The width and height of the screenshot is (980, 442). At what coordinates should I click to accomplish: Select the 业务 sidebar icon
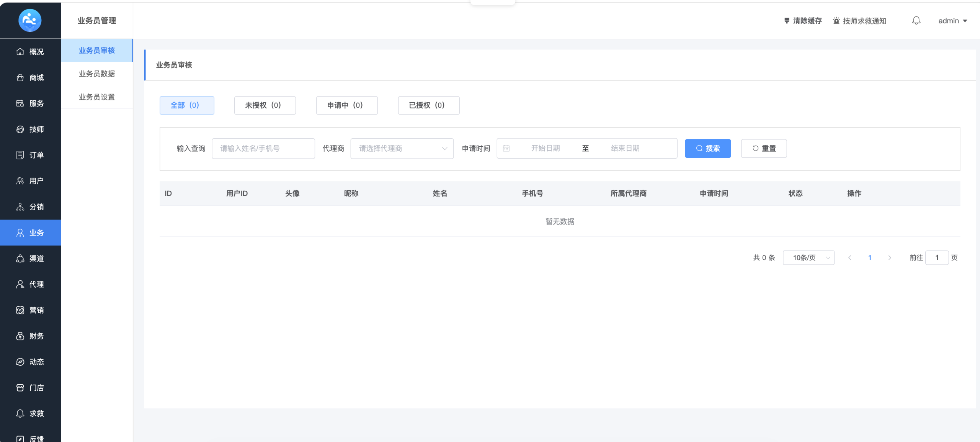click(20, 233)
